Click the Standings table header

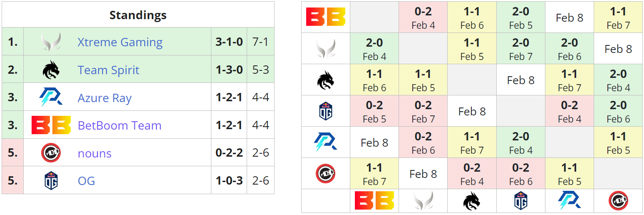coord(138,15)
